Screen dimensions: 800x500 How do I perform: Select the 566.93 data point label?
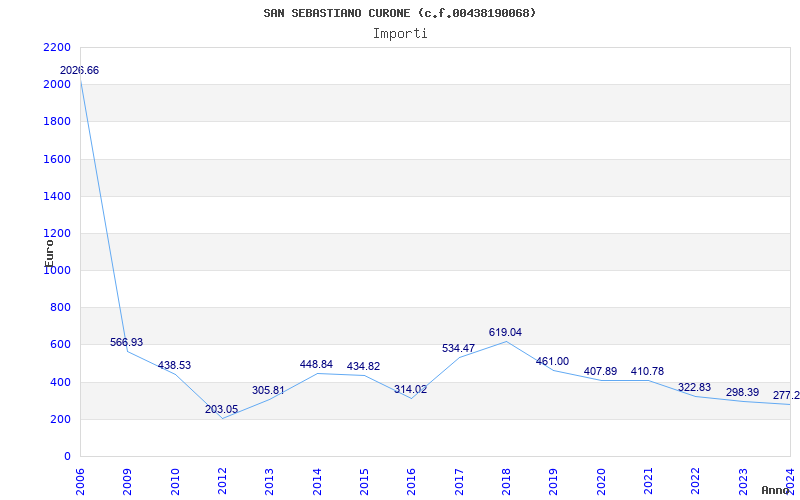pos(126,342)
